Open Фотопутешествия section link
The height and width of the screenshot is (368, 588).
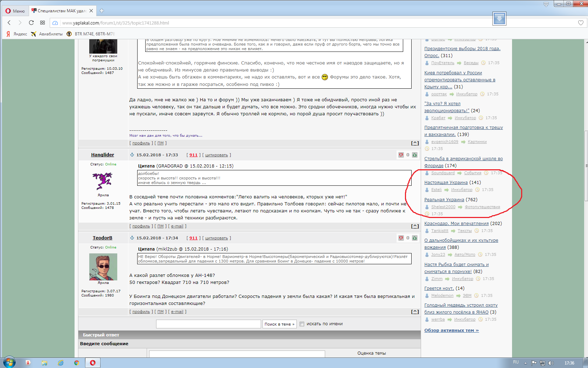482,207
